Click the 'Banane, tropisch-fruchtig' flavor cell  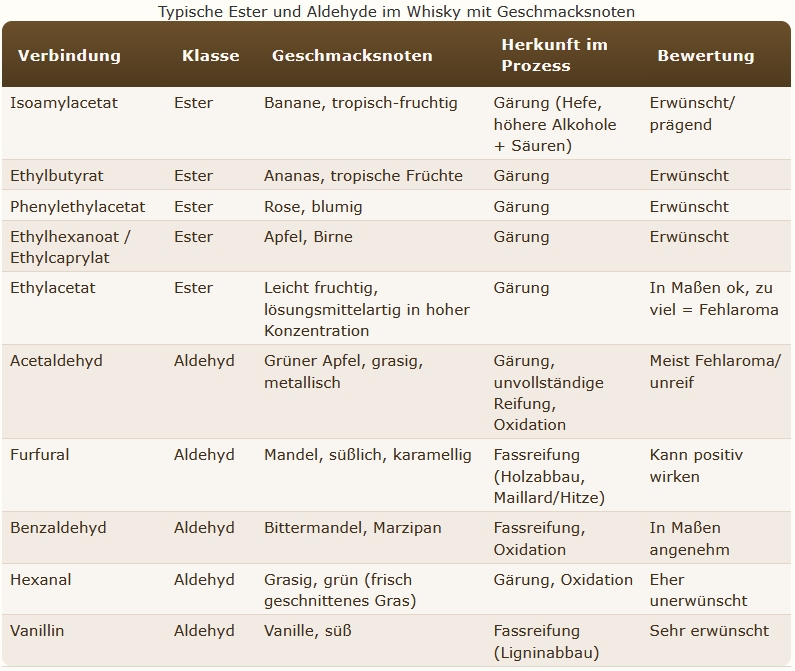coord(361,103)
